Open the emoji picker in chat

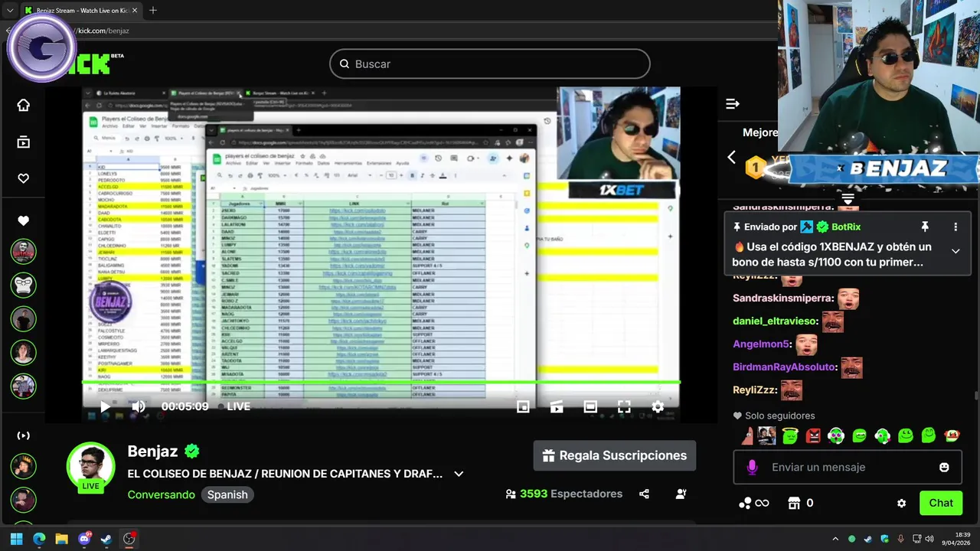pyautogui.click(x=944, y=467)
